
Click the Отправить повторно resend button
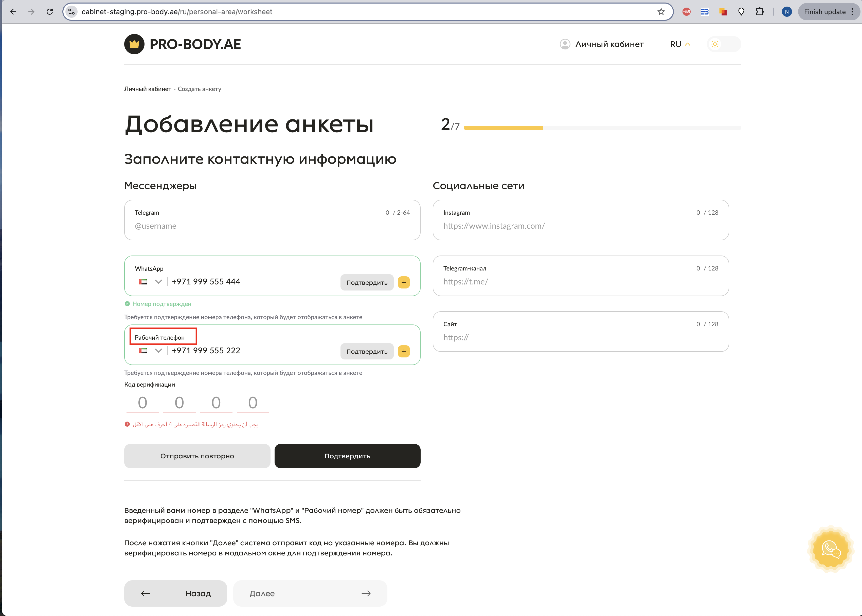click(x=197, y=456)
